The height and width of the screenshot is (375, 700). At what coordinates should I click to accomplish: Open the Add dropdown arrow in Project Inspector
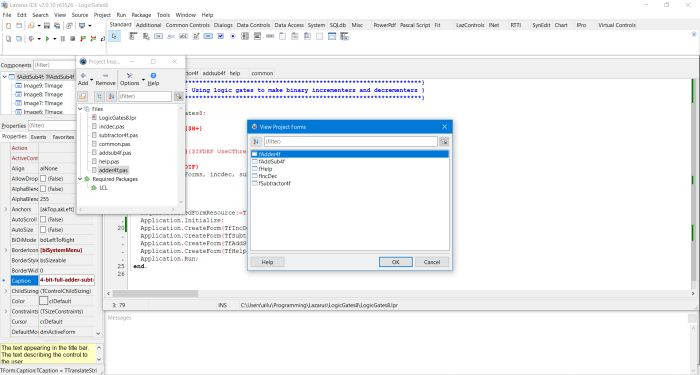[92, 80]
